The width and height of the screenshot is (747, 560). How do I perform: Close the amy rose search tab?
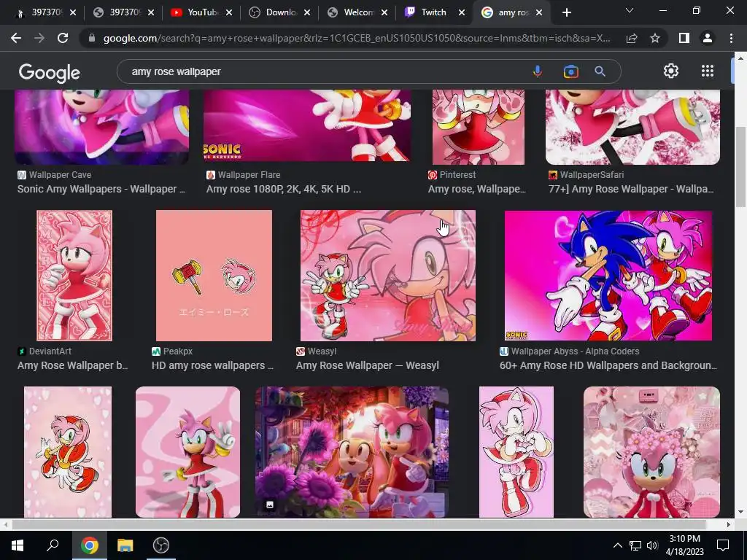point(539,13)
